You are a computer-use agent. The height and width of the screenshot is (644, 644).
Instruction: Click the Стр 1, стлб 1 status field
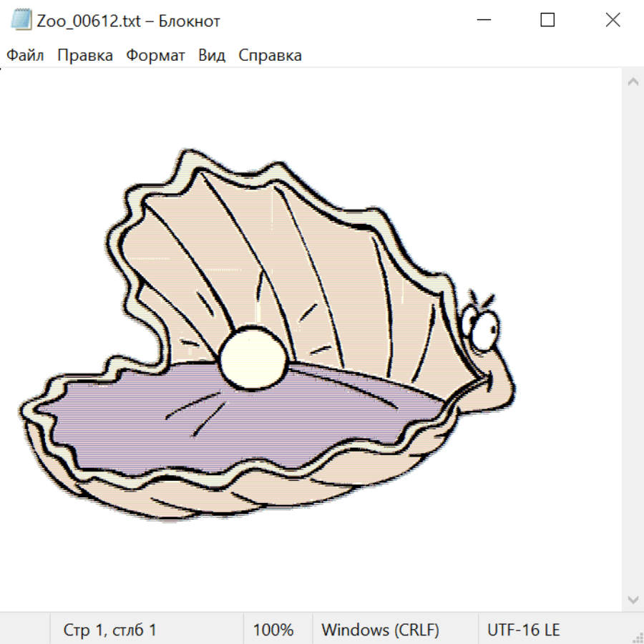(109, 630)
